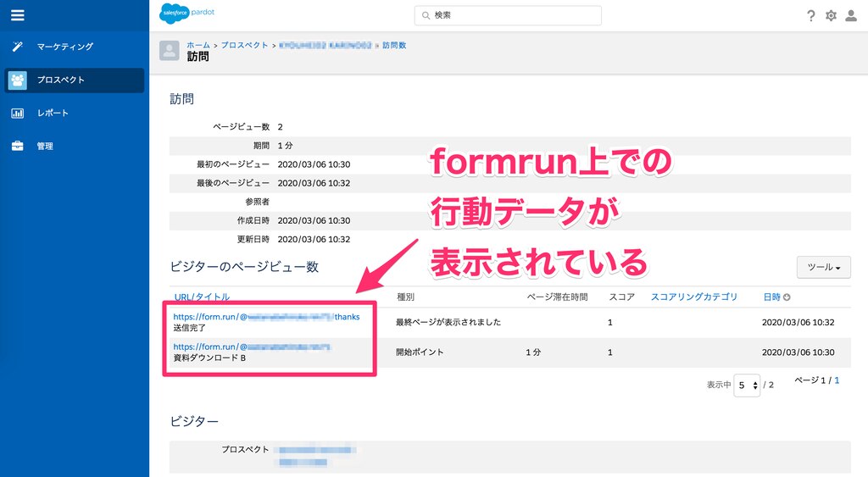Sort by URL/タイトル column header

202,297
